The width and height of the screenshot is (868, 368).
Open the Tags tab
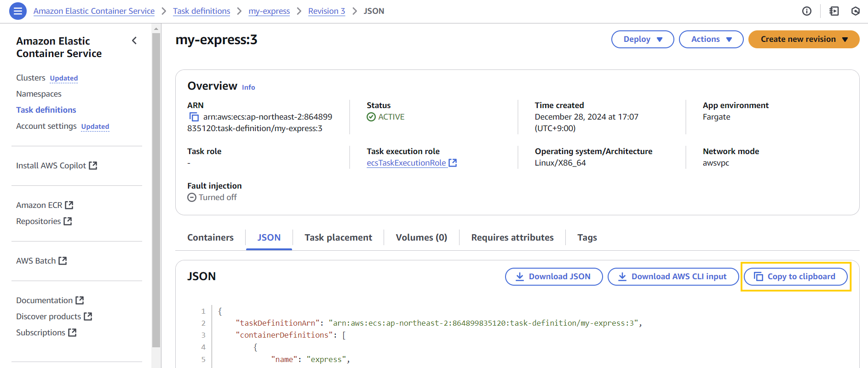pyautogui.click(x=587, y=237)
